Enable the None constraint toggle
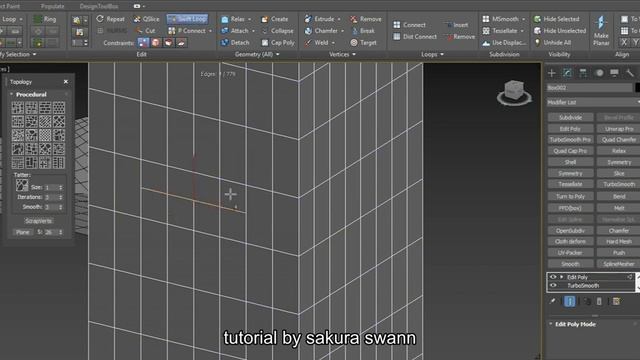Viewport: 640px width, 360px height. click(x=143, y=42)
